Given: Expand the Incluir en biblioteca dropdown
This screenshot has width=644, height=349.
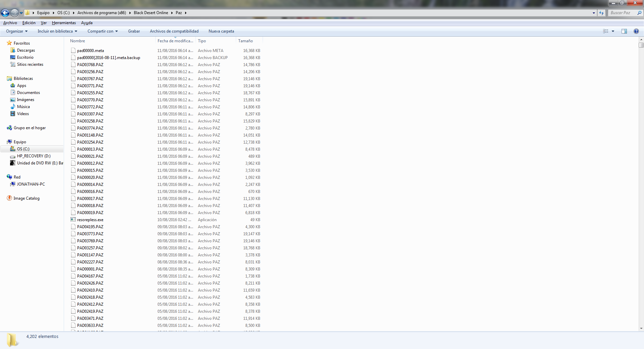Looking at the screenshot, I should tap(57, 31).
